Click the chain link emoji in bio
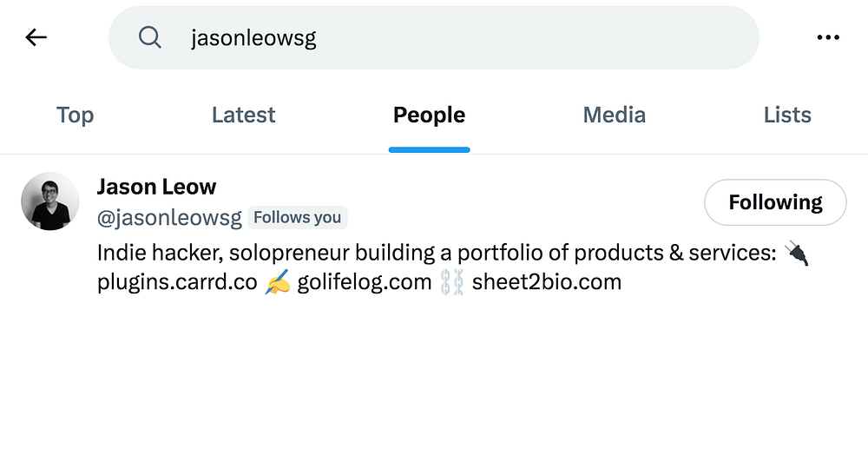The width and height of the screenshot is (868, 455). [x=452, y=282]
